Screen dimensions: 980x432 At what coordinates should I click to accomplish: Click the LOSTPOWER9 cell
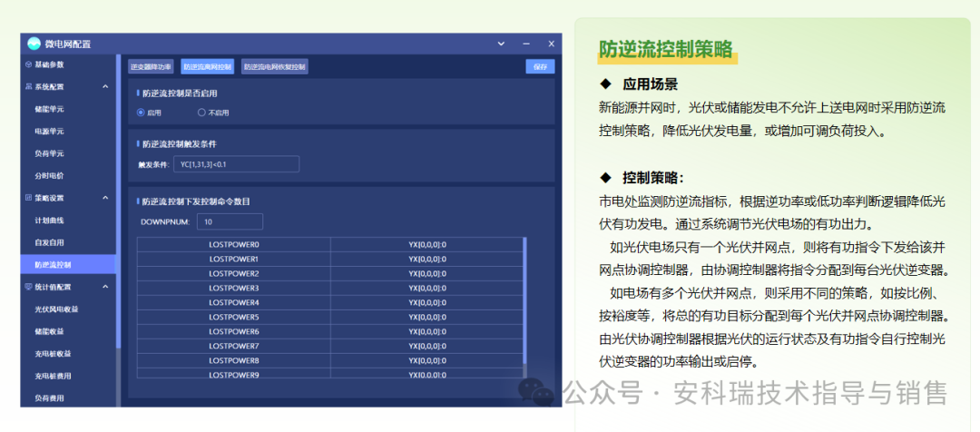[234, 375]
